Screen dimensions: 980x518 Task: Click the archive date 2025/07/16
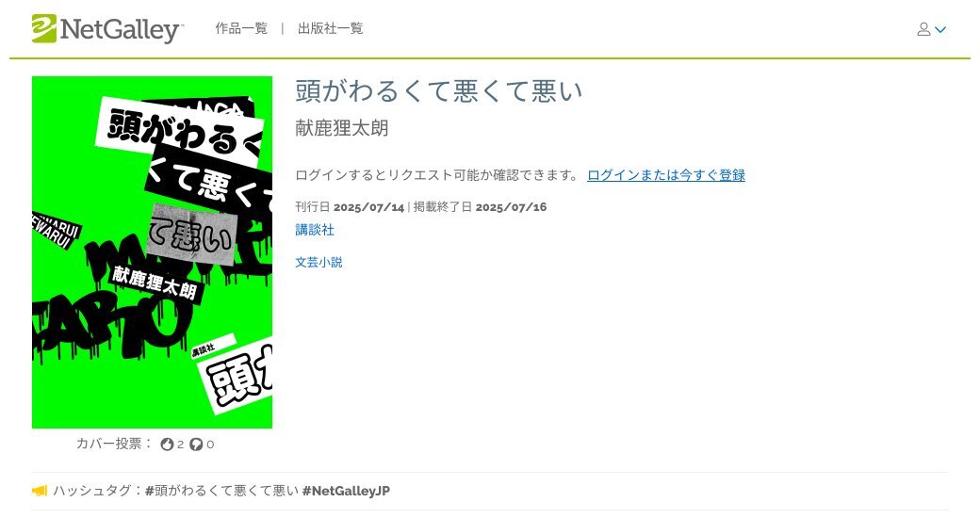tap(512, 207)
